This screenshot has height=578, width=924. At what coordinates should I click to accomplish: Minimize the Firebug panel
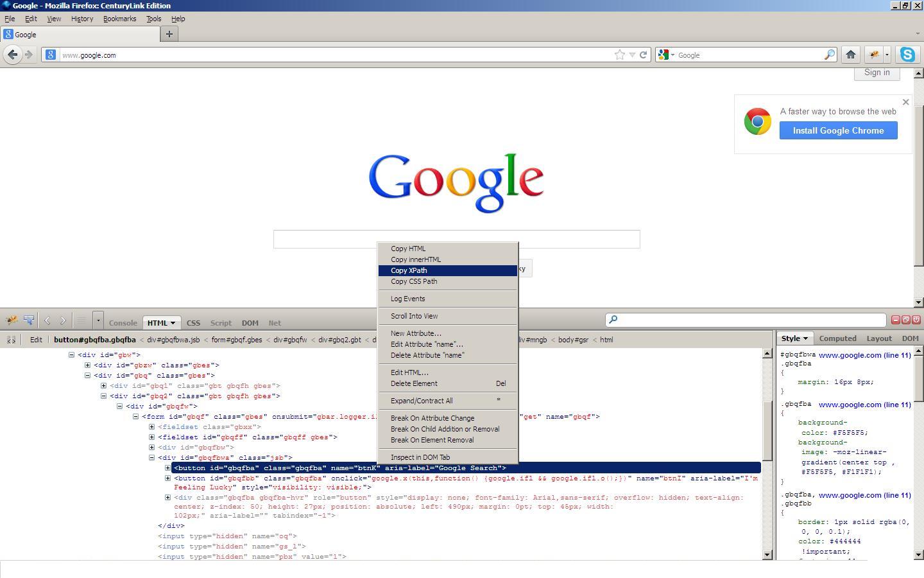(896, 319)
